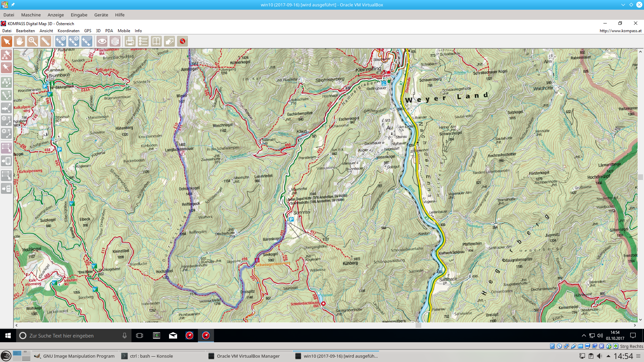Expand the VirtualBox Geräte menu
The width and height of the screenshot is (644, 362).
point(101,15)
